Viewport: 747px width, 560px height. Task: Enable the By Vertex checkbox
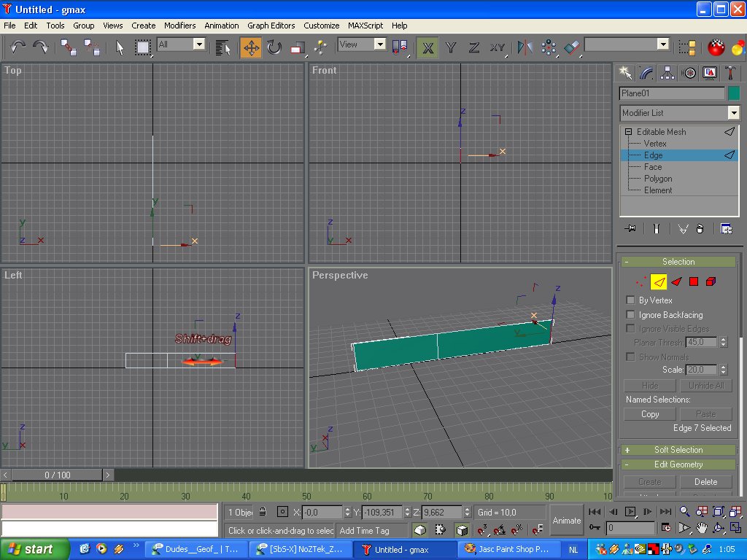coord(631,300)
